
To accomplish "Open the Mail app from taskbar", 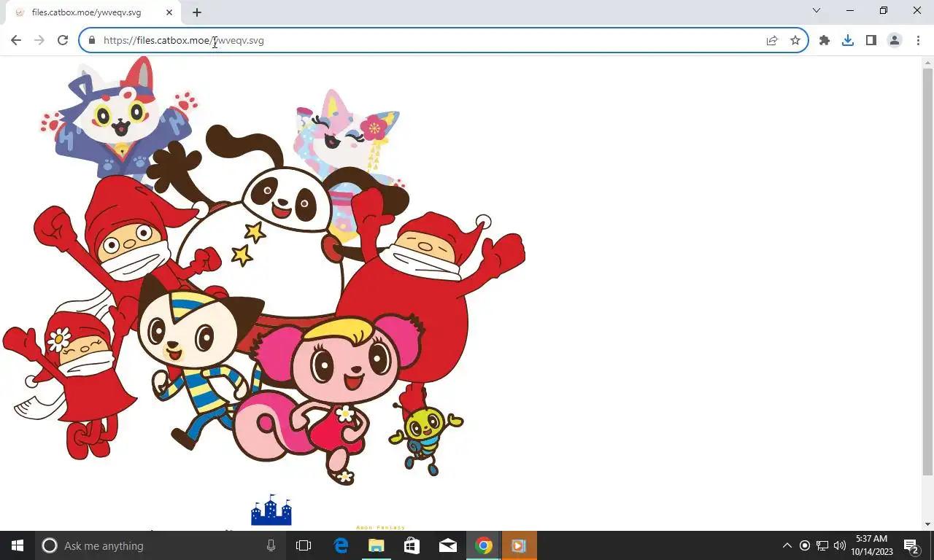I will point(447,545).
